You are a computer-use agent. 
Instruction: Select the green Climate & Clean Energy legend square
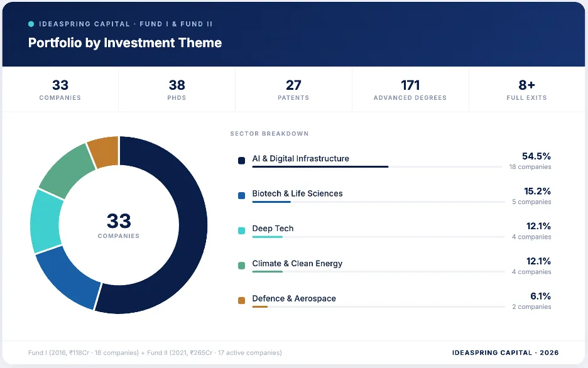pos(241,266)
